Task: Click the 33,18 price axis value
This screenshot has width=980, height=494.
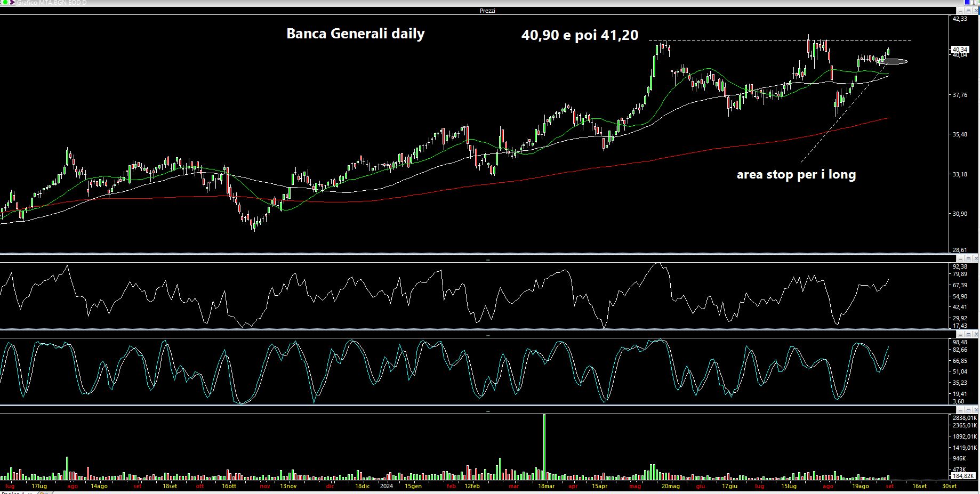Action: click(960, 174)
